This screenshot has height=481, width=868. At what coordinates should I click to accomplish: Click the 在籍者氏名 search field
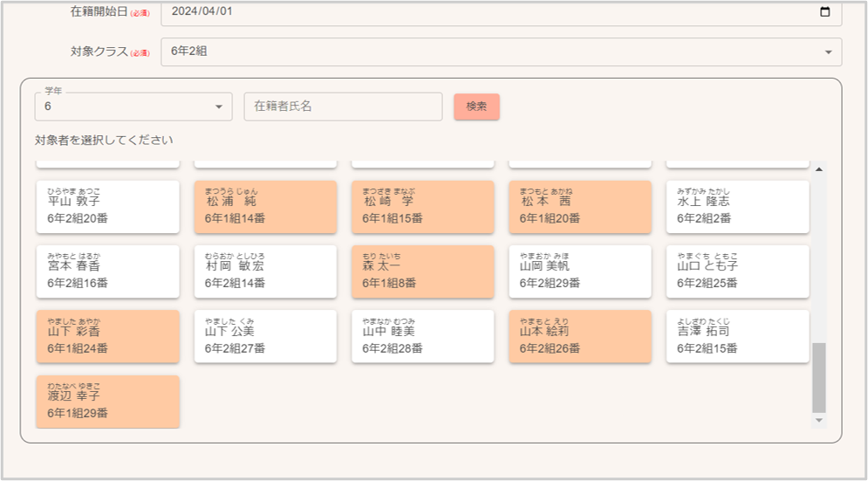343,107
